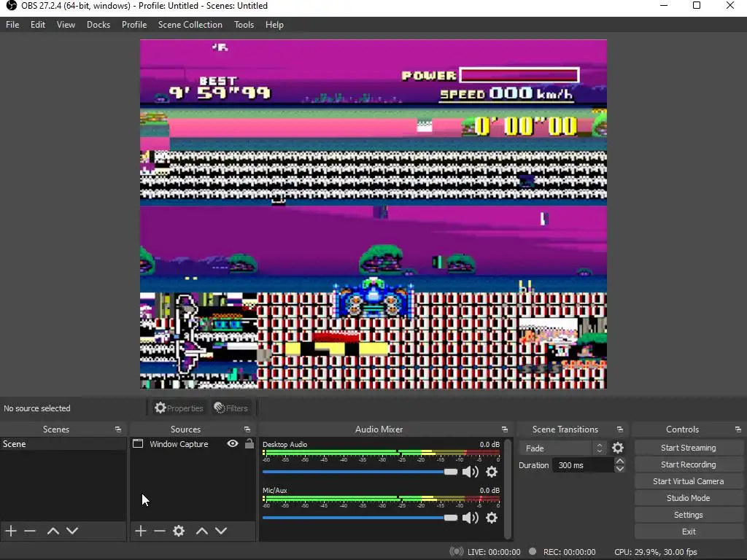Move scene down in Scenes list
Viewport: 747px width, 560px height.
[72, 531]
